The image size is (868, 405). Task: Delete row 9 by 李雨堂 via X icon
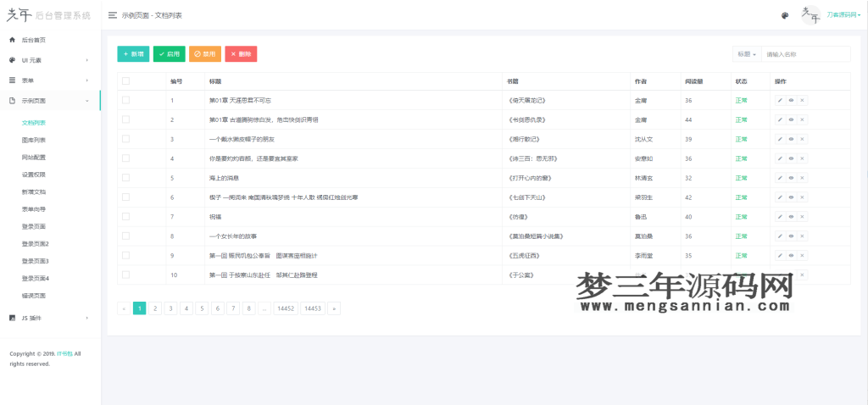point(802,255)
